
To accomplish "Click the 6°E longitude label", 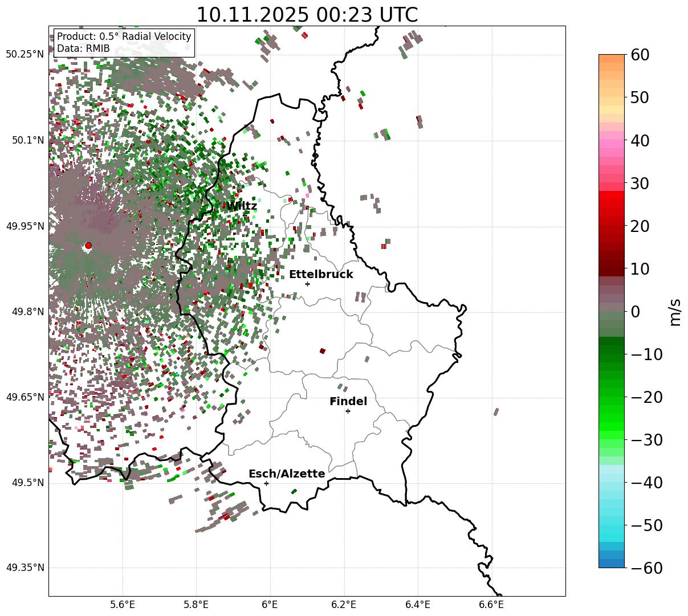I will (x=270, y=604).
